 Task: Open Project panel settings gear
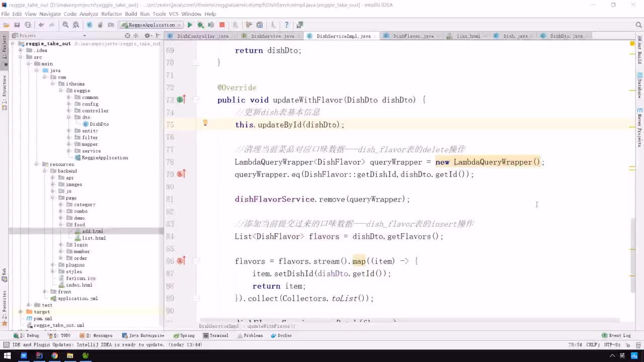point(148,36)
